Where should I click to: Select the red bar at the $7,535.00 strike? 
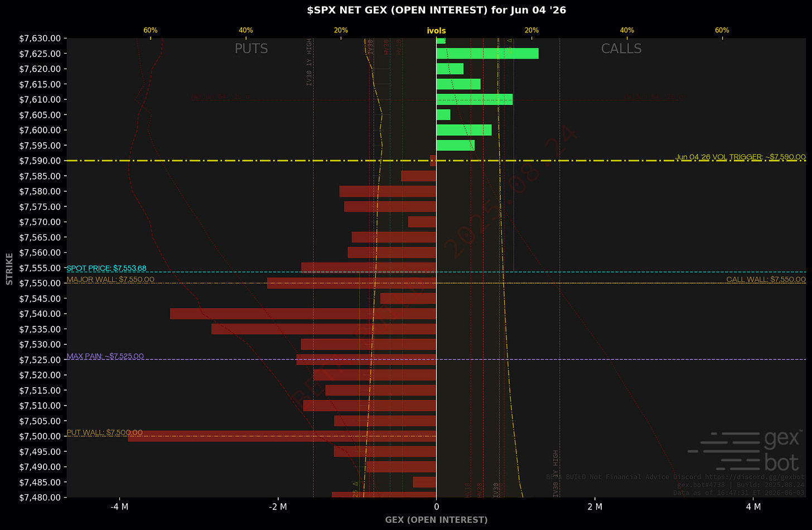[324, 329]
